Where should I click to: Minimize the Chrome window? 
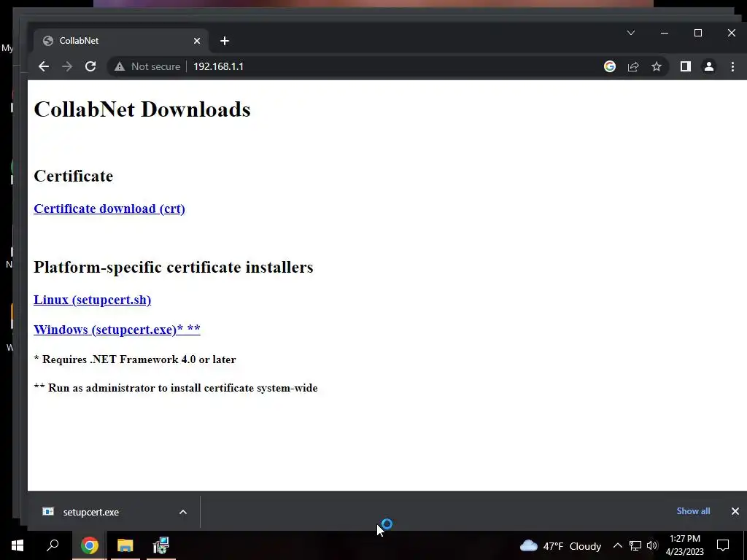point(664,33)
